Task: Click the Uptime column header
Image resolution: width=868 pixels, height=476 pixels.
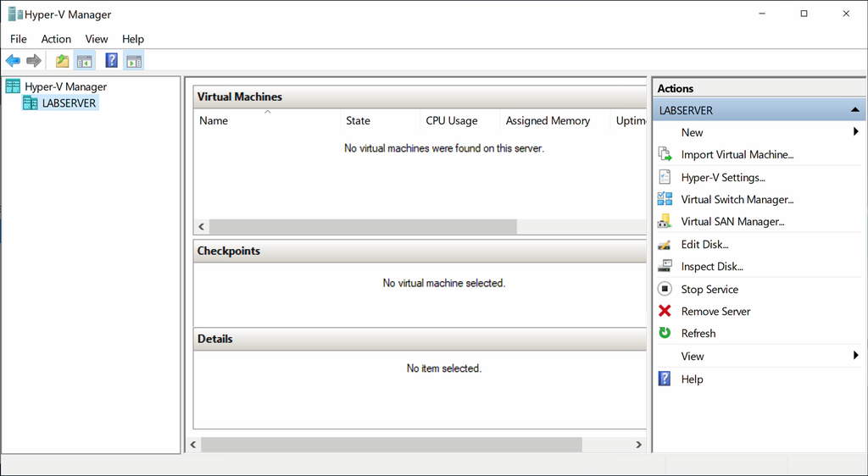Action: point(630,120)
